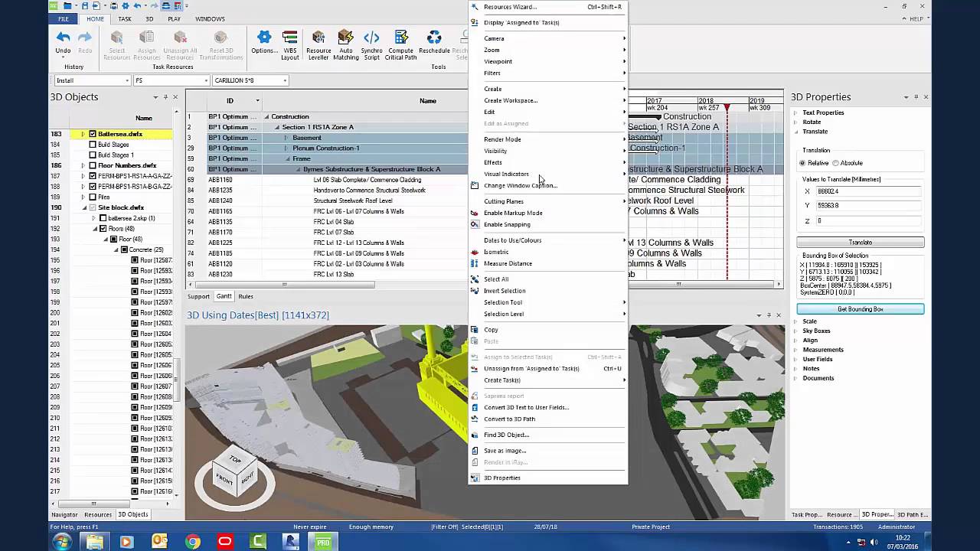Click 3D Properties in the context menu
Viewport: 980px width, 551px height.
[548, 478]
